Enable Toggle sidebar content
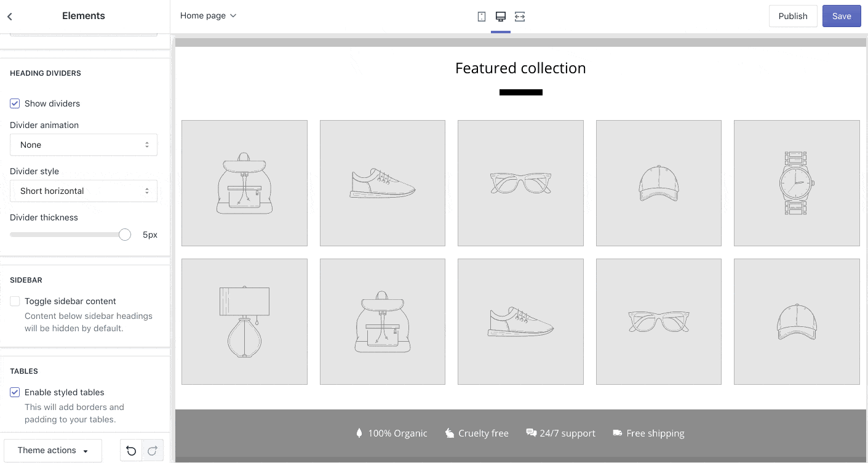 (15, 301)
